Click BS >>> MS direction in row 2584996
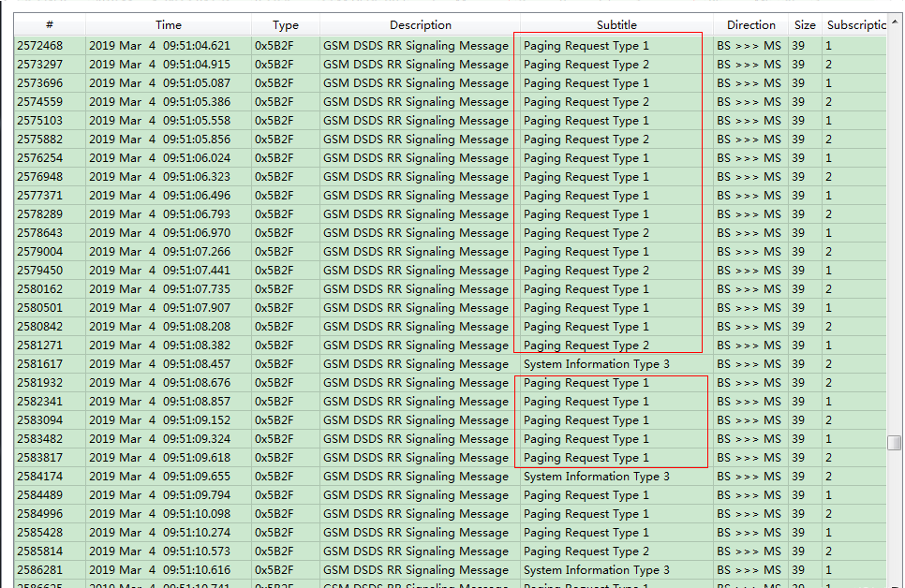 click(x=749, y=513)
